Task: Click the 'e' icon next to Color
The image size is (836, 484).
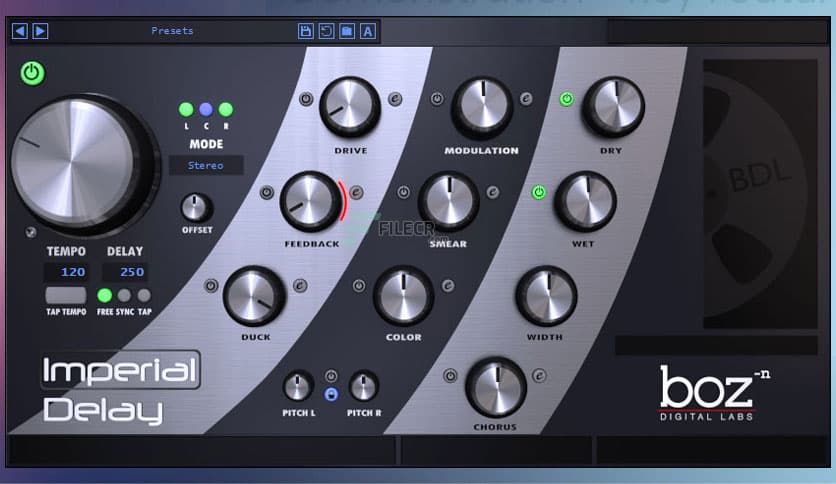Action: pos(448,286)
